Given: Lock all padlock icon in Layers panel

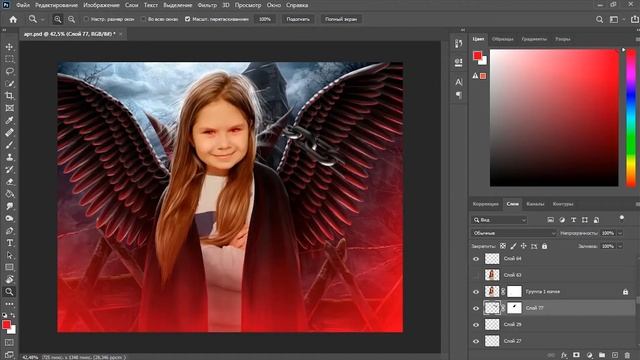Looking at the screenshot, I should point(544,246).
